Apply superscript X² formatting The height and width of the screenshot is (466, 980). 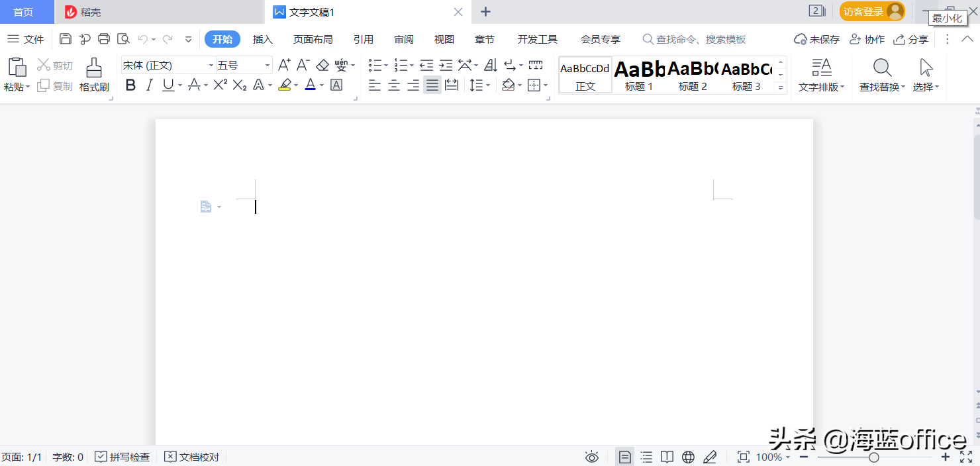(220, 85)
